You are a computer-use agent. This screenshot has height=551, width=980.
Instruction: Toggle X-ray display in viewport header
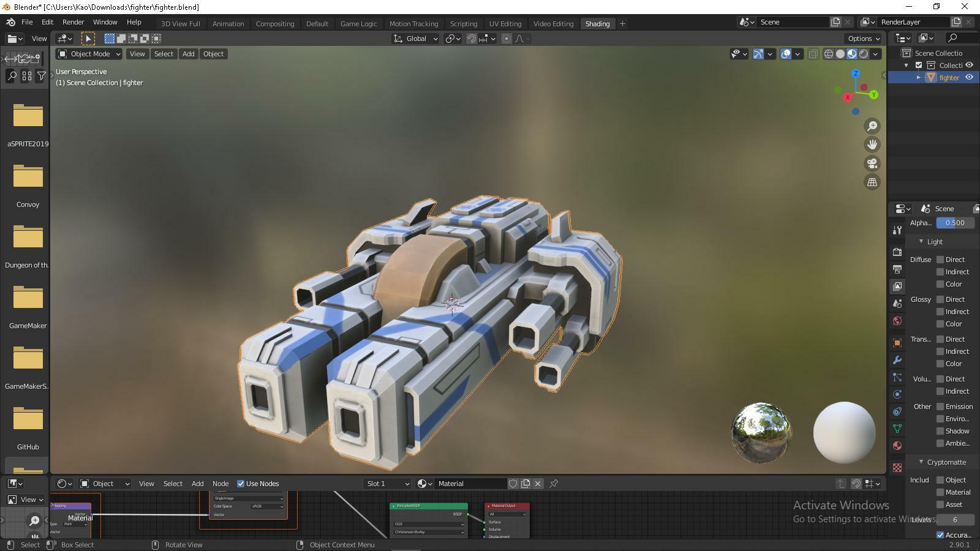pos(813,54)
